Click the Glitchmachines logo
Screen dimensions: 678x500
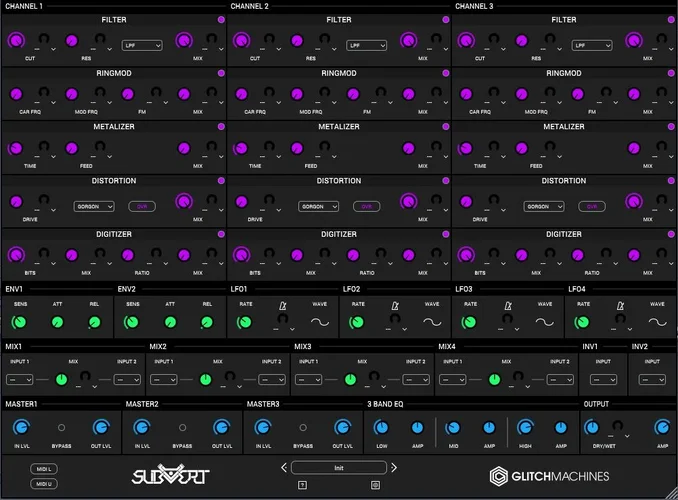pyautogui.click(x=560, y=476)
